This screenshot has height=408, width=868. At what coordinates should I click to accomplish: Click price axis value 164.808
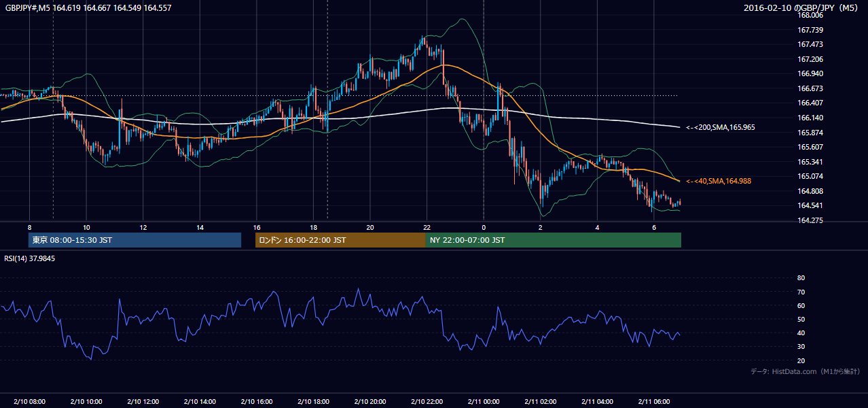(x=810, y=191)
